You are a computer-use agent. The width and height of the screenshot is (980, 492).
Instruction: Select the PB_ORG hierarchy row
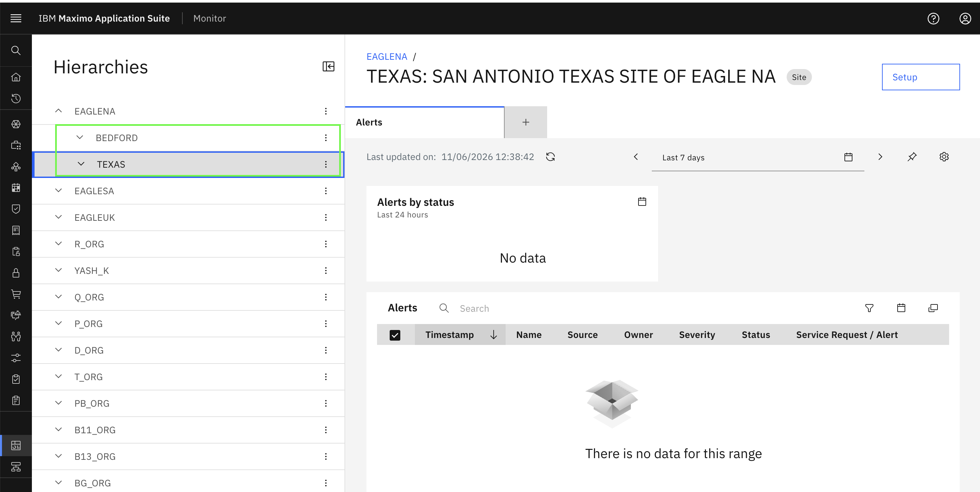[x=188, y=403]
